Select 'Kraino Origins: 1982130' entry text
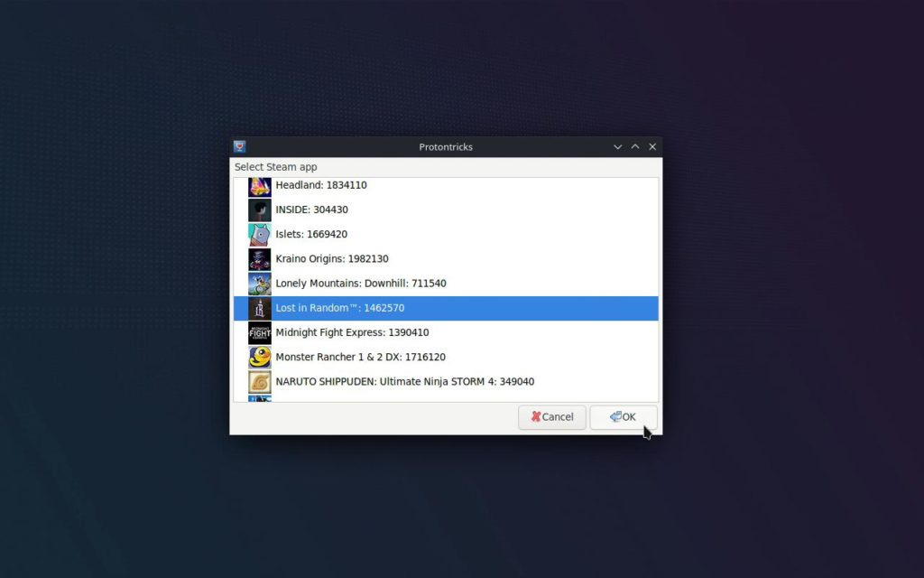The width and height of the screenshot is (924, 578). coord(332,259)
